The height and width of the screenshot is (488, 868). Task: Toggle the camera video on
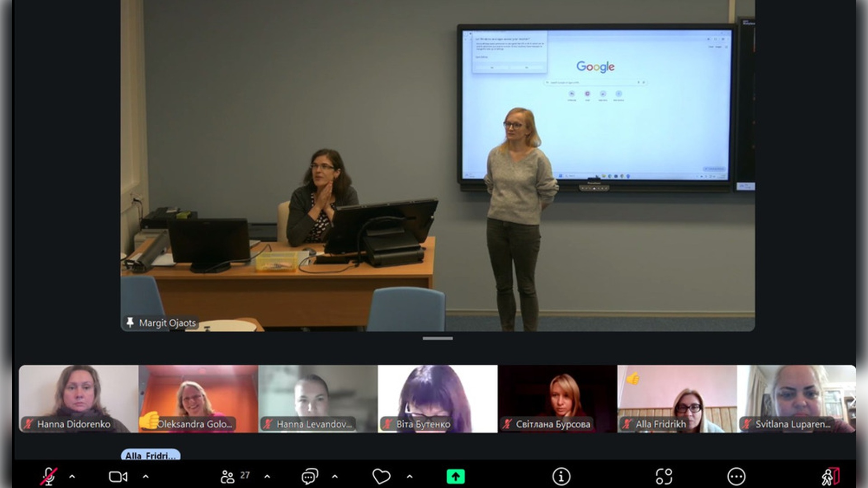click(x=118, y=476)
